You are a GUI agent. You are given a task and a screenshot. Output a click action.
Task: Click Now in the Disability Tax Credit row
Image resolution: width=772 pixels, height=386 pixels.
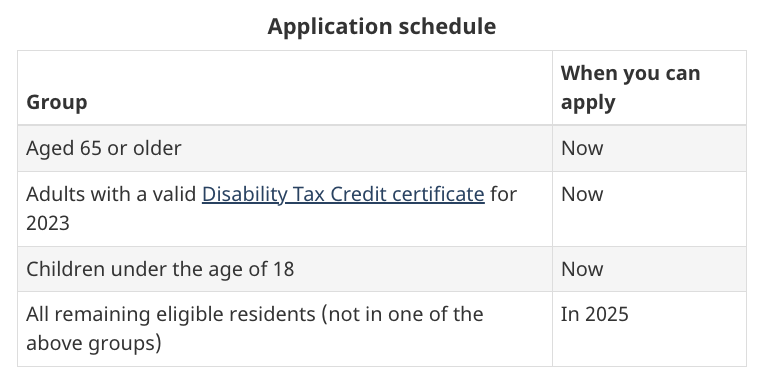pyautogui.click(x=581, y=194)
